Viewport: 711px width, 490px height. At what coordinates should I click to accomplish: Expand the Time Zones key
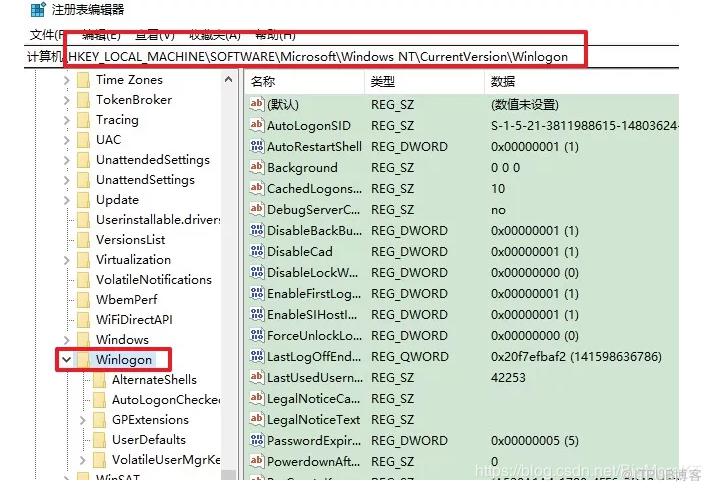tap(67, 80)
